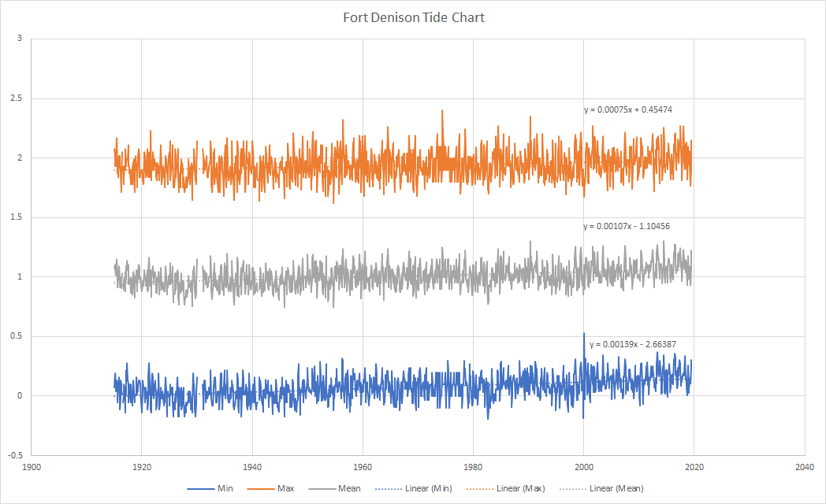826x504 pixels.
Task: Select the Linear (Max) legend entry
Action: click(x=520, y=489)
